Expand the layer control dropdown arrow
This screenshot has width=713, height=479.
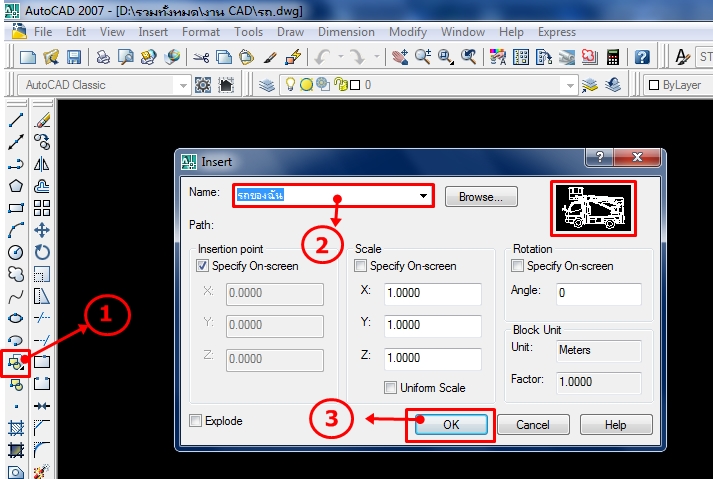(570, 85)
